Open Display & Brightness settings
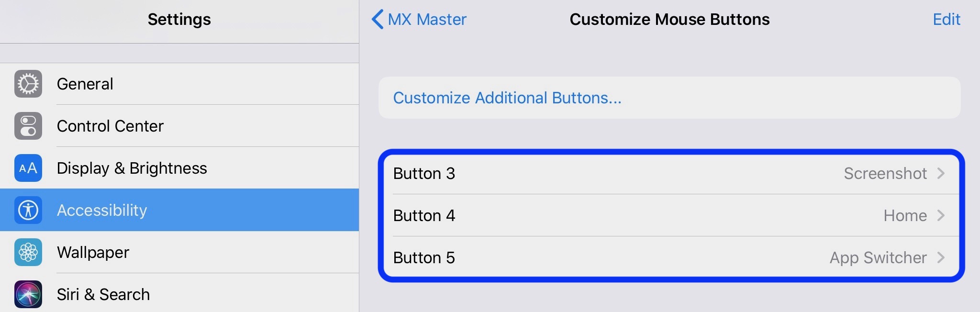Viewport: 980px width, 312px height. pos(132,168)
